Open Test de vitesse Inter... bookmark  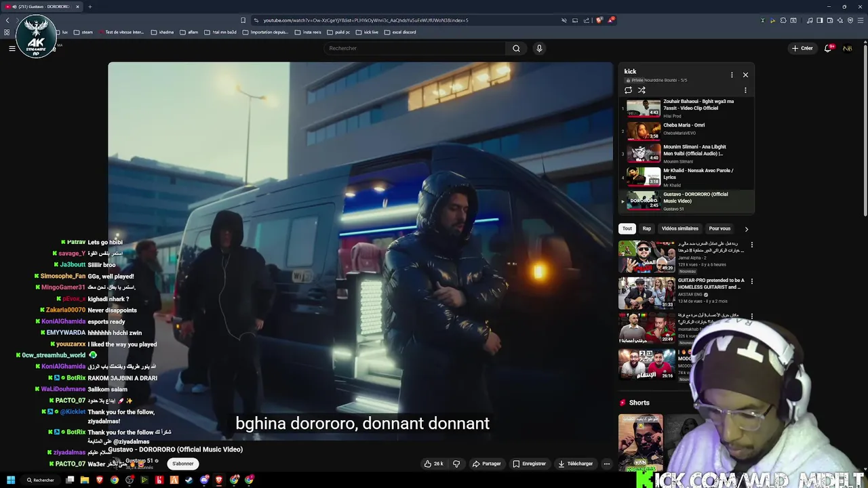click(121, 32)
